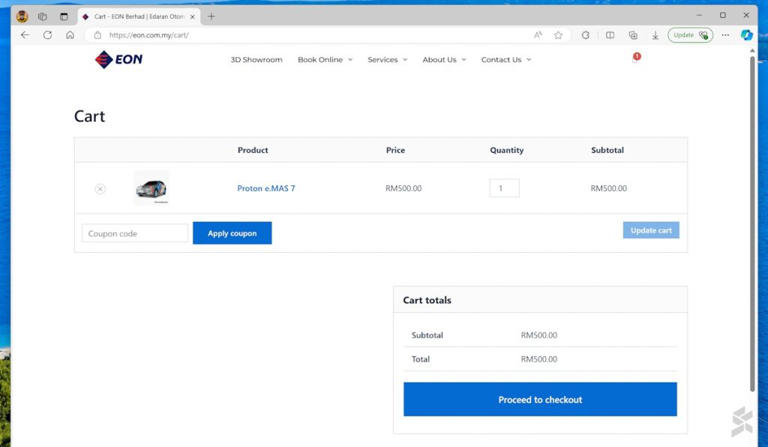Viewport: 768px width, 447px height.
Task: Click the Total RM500.00 value
Action: point(539,359)
